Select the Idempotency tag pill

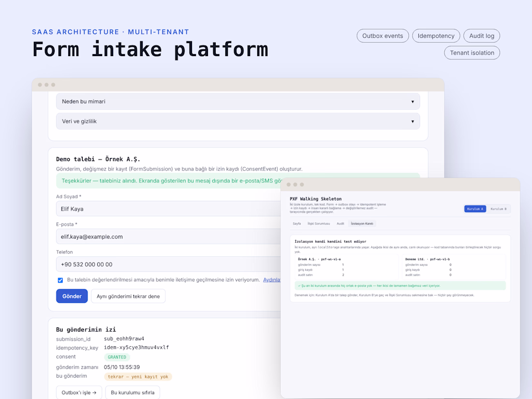point(436,36)
